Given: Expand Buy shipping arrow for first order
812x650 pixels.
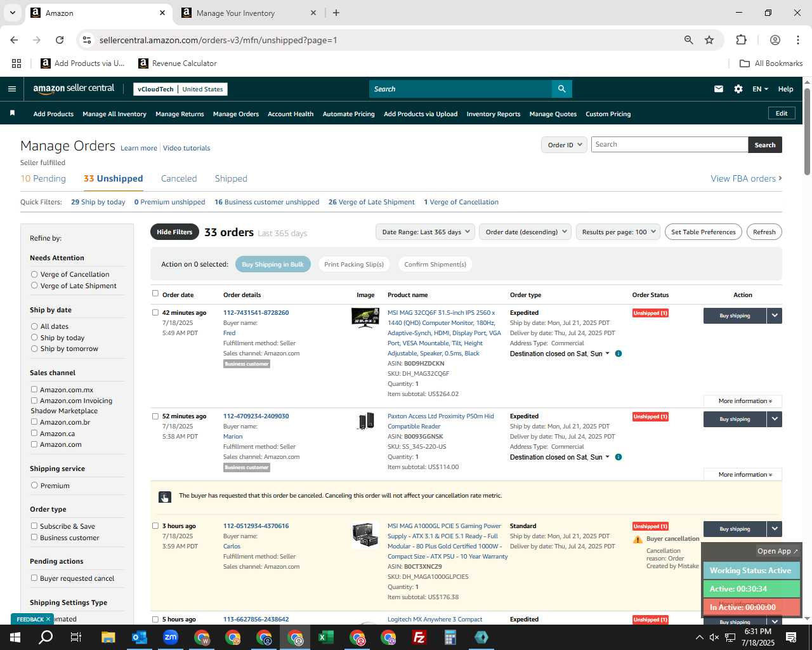Looking at the screenshot, I should pyautogui.click(x=775, y=315).
